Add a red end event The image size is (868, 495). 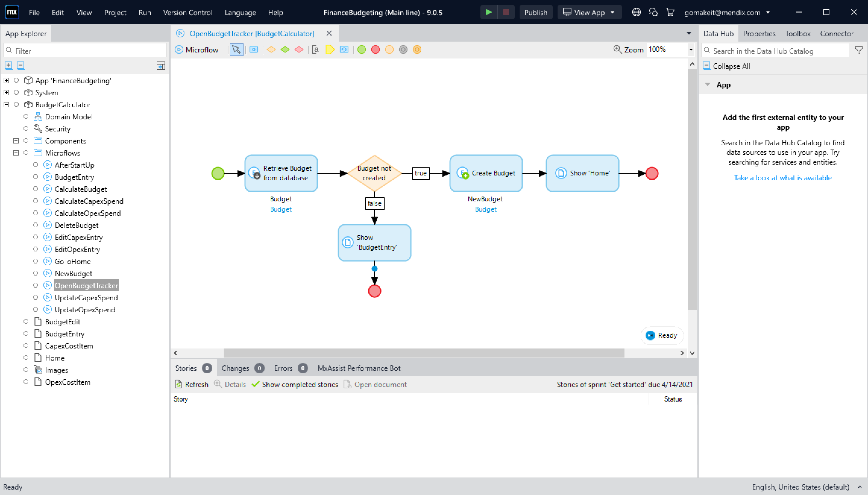(375, 50)
